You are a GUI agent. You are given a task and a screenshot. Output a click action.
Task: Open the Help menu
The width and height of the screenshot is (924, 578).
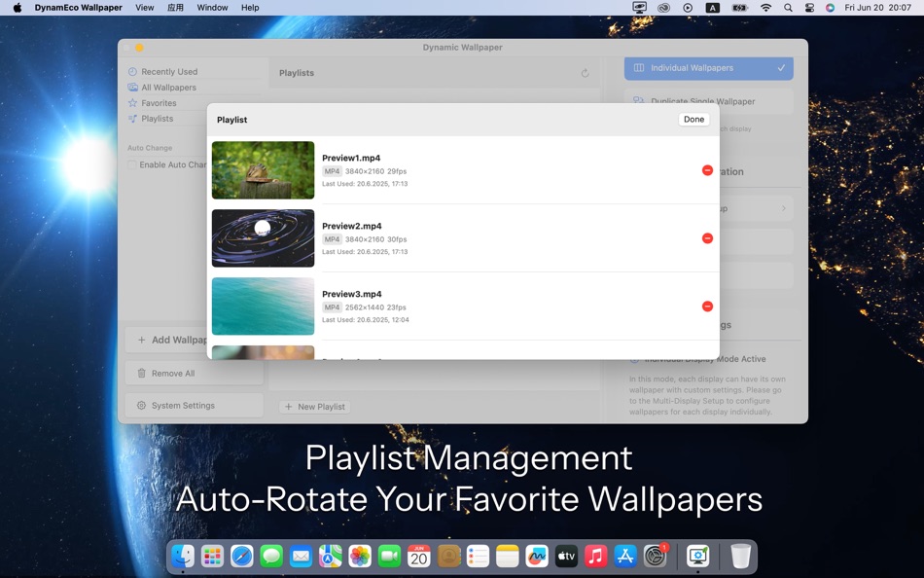coord(250,8)
